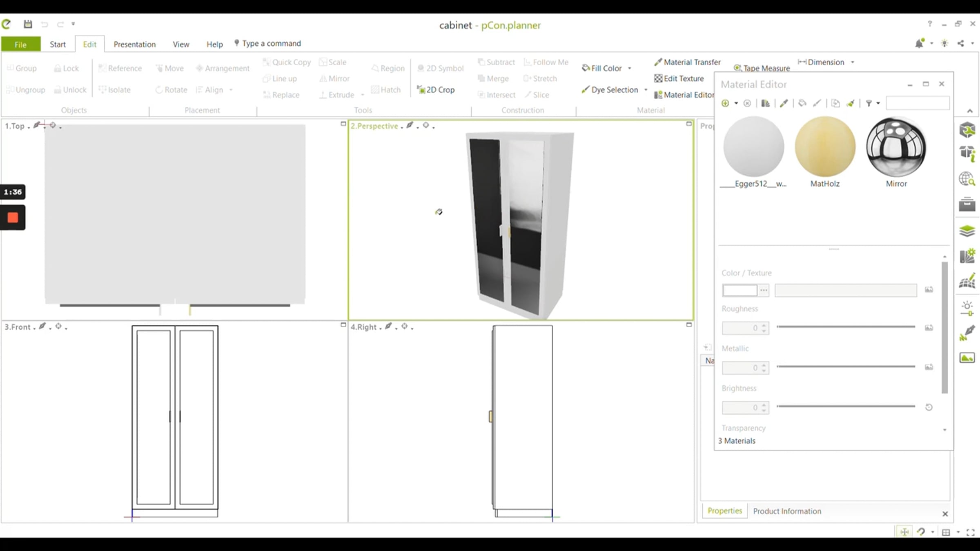Click the filter funnel icon in Material Editor

[869, 103]
